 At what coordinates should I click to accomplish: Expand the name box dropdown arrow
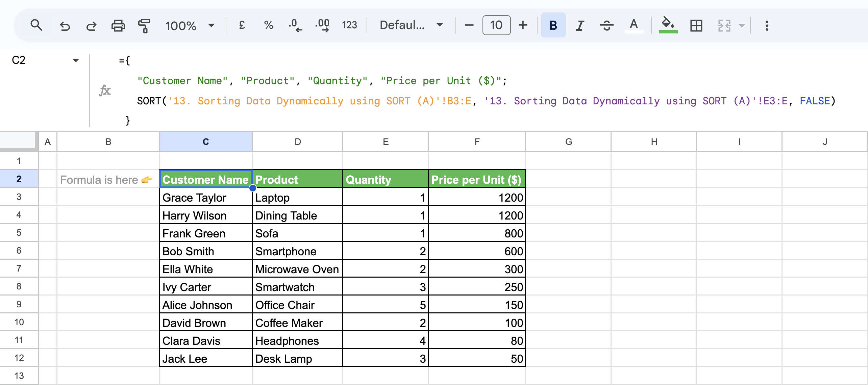76,60
